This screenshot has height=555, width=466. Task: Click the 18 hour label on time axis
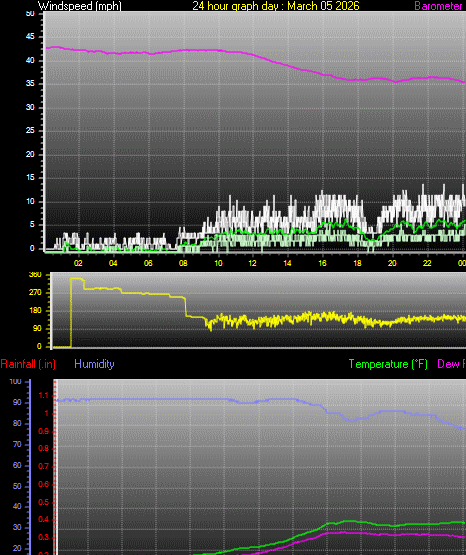(x=357, y=263)
